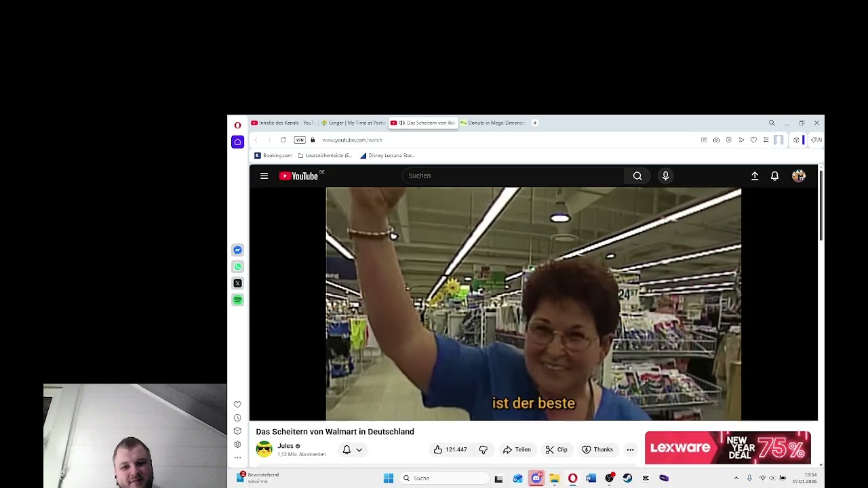The image size is (868, 488).
Task: Open Lesezeichenleiste bookmark folder
Action: (x=325, y=155)
